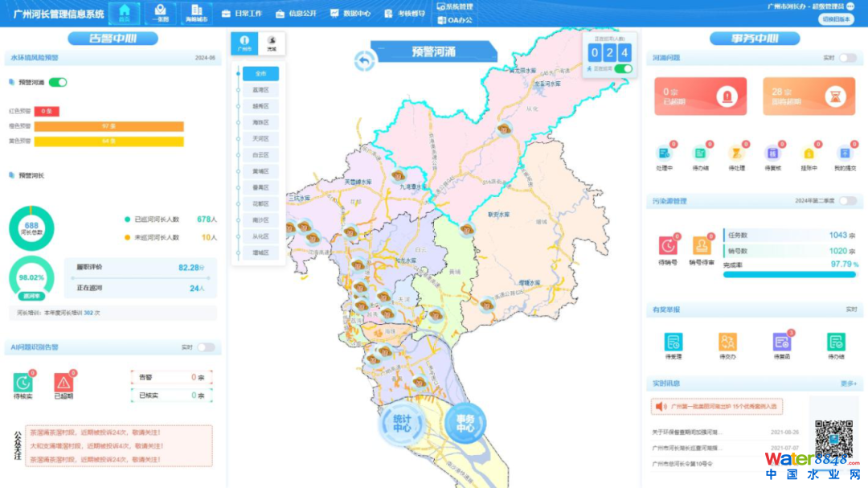The image size is (868, 488).
Task: Click the 已超期 warning triangle icon
Action: pos(63,383)
